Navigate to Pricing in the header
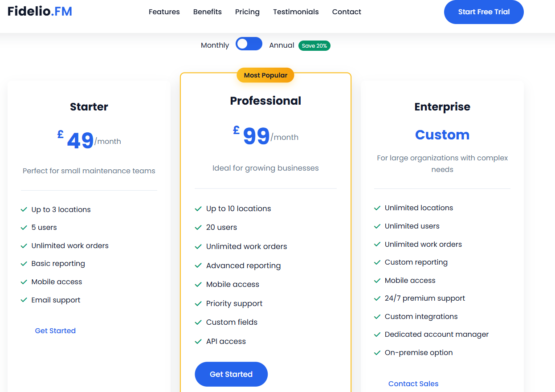555x392 pixels. click(x=247, y=12)
